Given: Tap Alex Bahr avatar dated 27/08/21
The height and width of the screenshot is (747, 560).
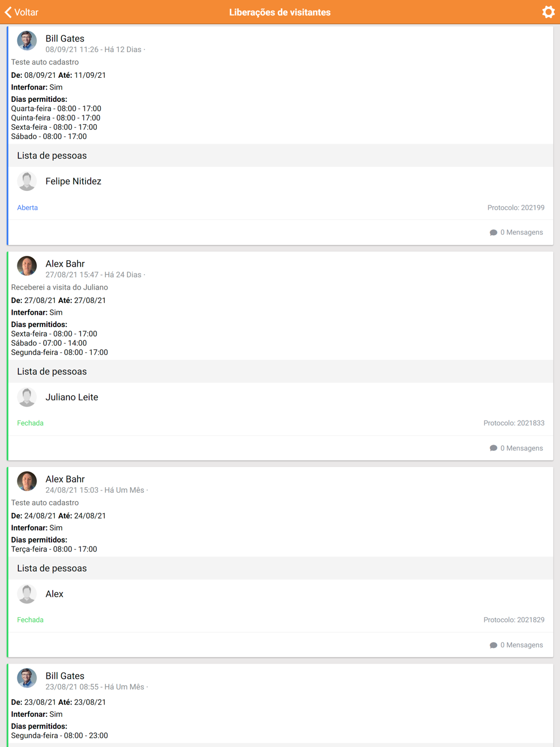Looking at the screenshot, I should click(27, 265).
